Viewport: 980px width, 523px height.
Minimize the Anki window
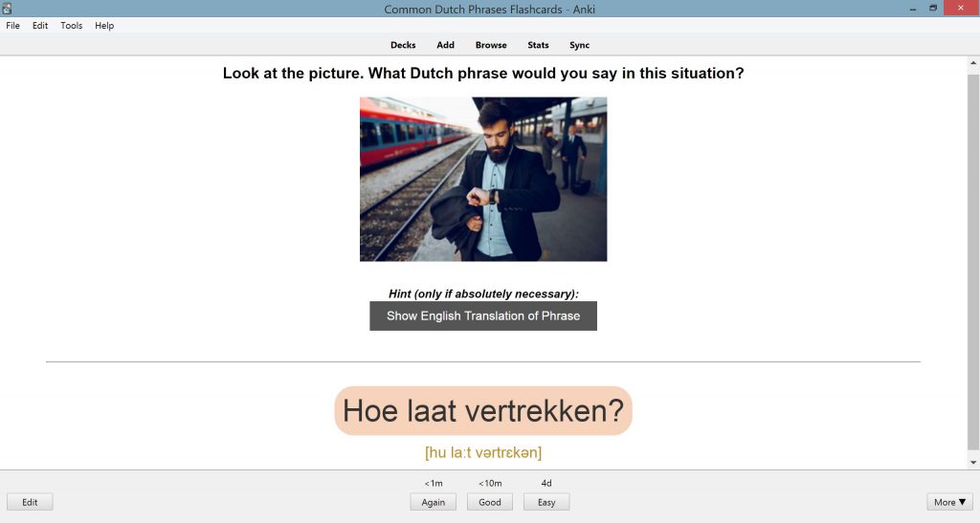coord(913,9)
